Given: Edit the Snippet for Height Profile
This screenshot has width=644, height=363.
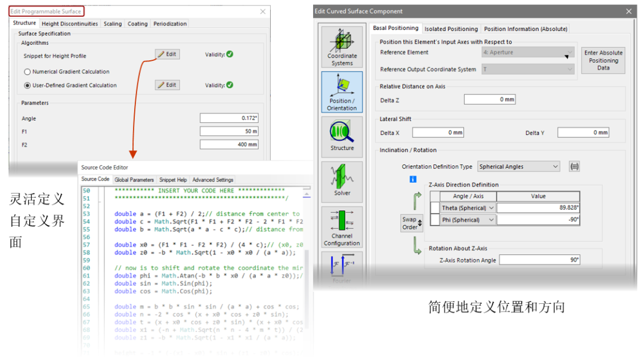Looking at the screenshot, I should (167, 54).
